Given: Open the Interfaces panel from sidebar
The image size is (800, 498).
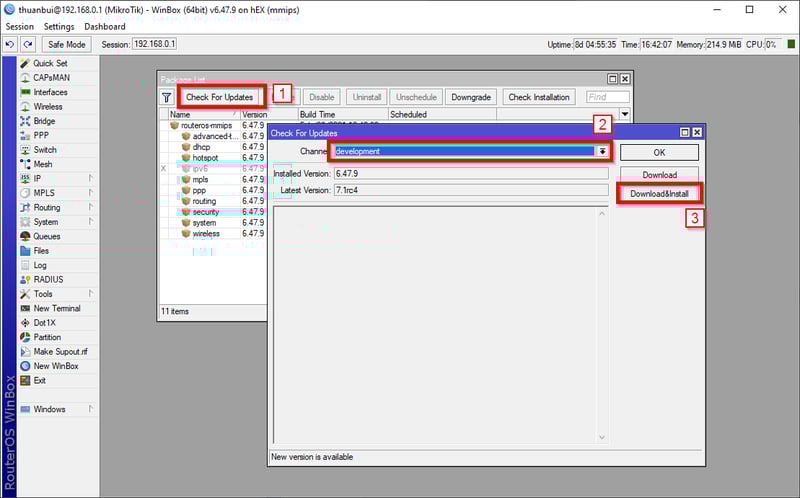Looking at the screenshot, I should (x=50, y=92).
